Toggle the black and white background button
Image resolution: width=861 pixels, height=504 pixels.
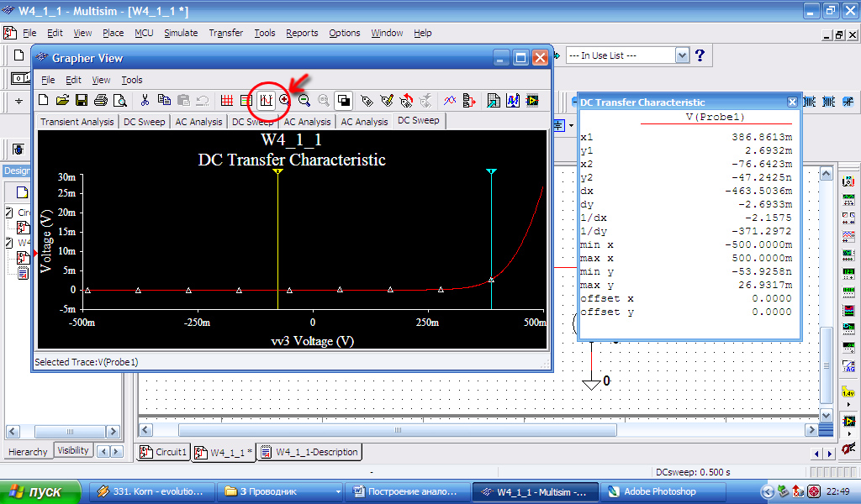(344, 100)
